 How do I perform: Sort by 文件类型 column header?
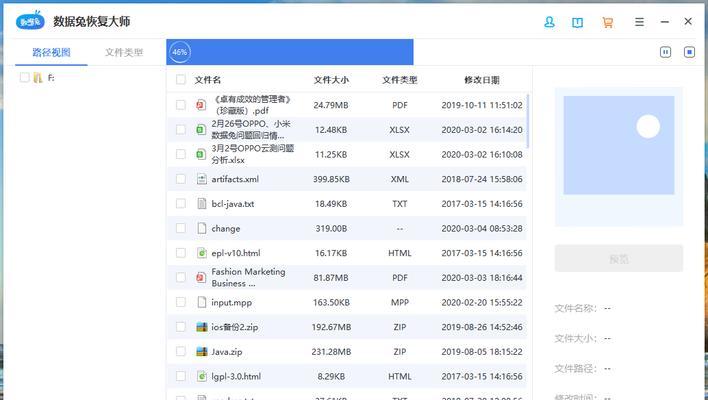coord(400,80)
